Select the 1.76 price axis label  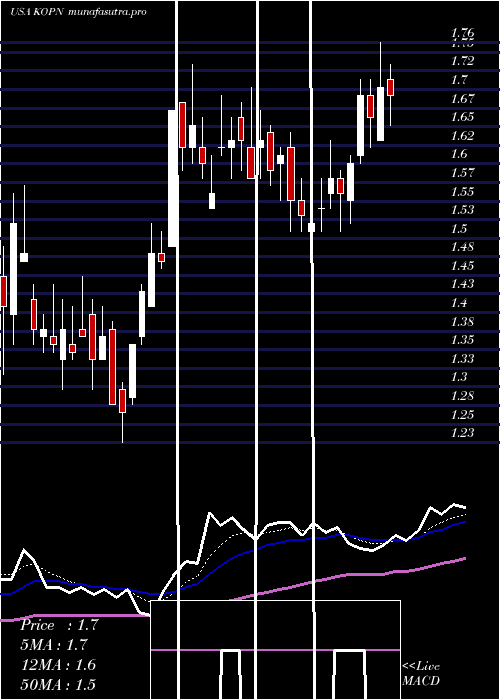pos(462,32)
